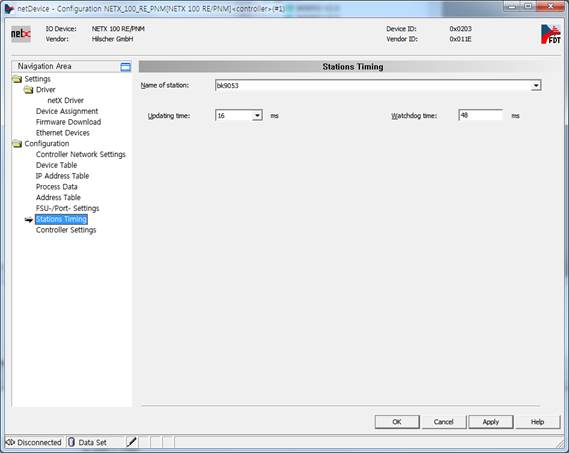Open Controller Settings item
This screenshot has width=569, height=453.
66,230
